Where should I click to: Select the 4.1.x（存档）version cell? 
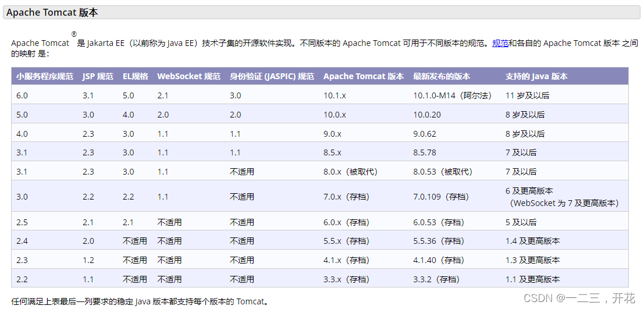pos(346,260)
